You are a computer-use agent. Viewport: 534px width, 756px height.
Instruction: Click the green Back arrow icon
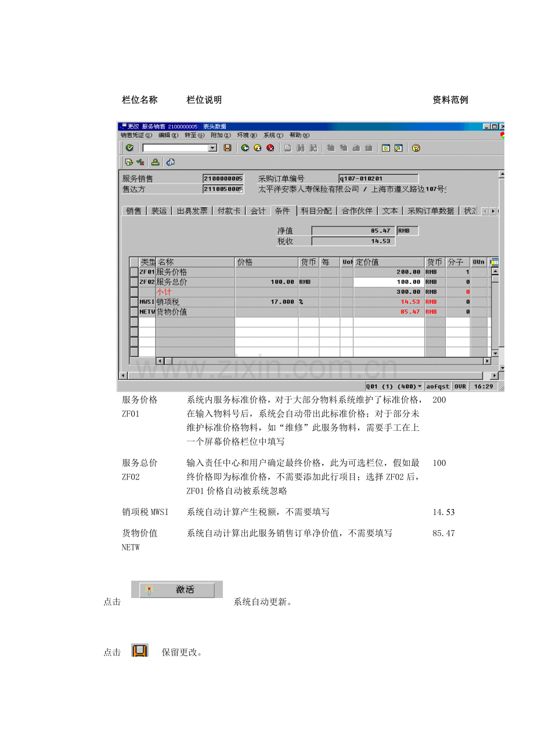click(245, 148)
